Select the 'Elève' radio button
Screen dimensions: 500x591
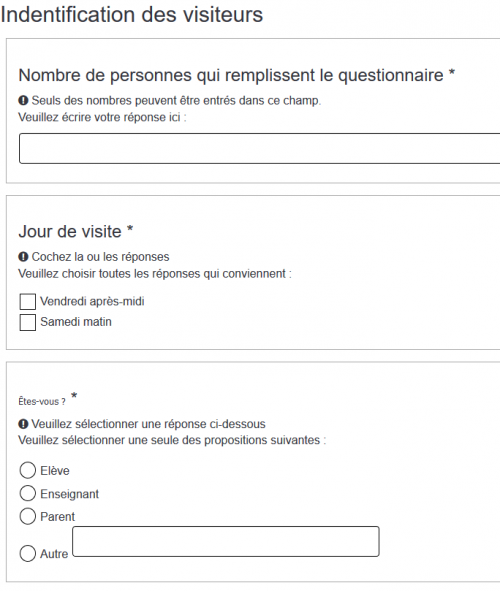(28, 470)
